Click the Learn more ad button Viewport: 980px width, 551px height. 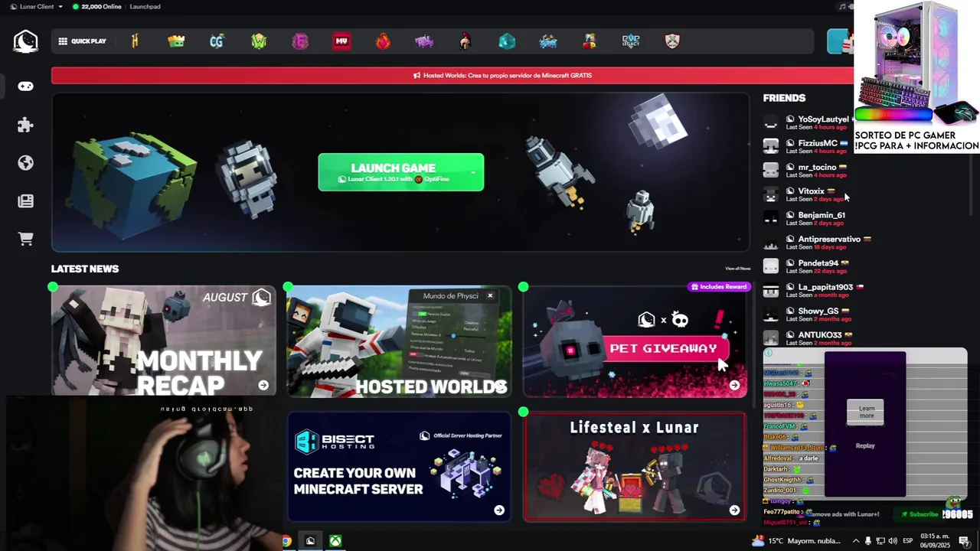click(x=866, y=412)
